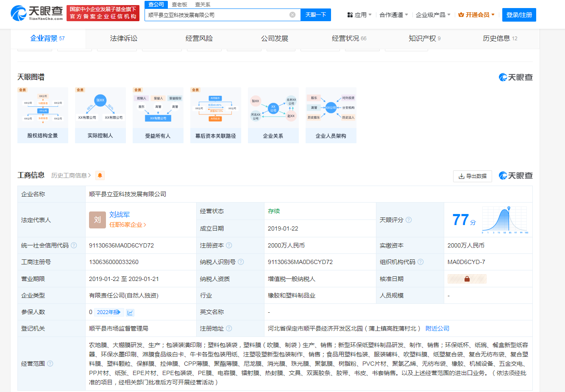
Task: Open the 幕后资本关联路径 graph thumbnail
Action: tap(216, 115)
